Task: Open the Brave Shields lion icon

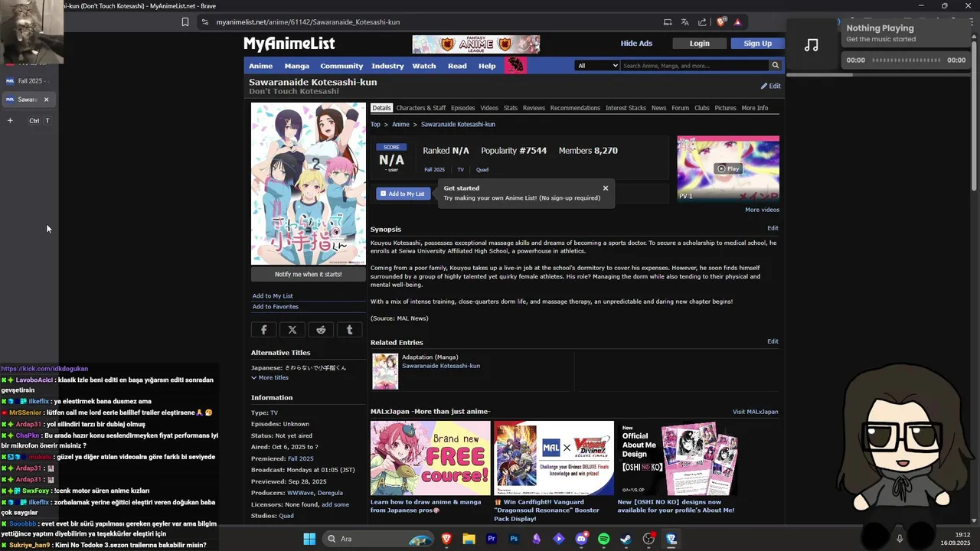Action: coord(720,22)
